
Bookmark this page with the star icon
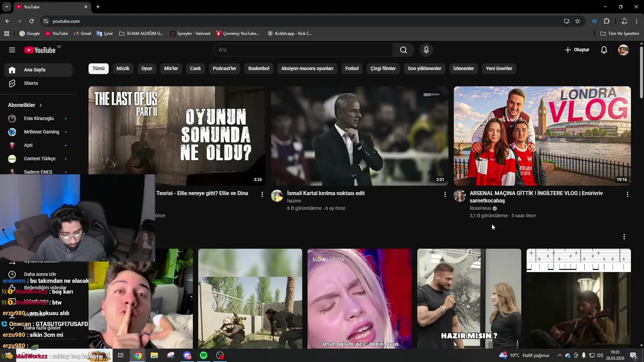coord(578,21)
